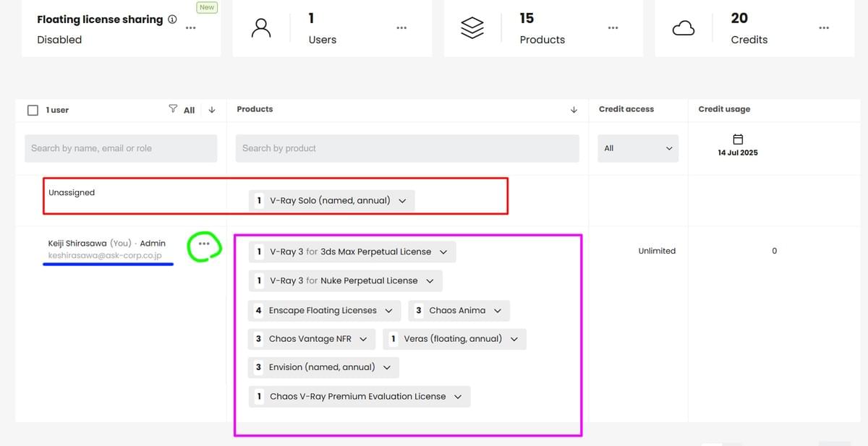
Task: Click the Unlimited credit access value
Action: pyautogui.click(x=657, y=251)
